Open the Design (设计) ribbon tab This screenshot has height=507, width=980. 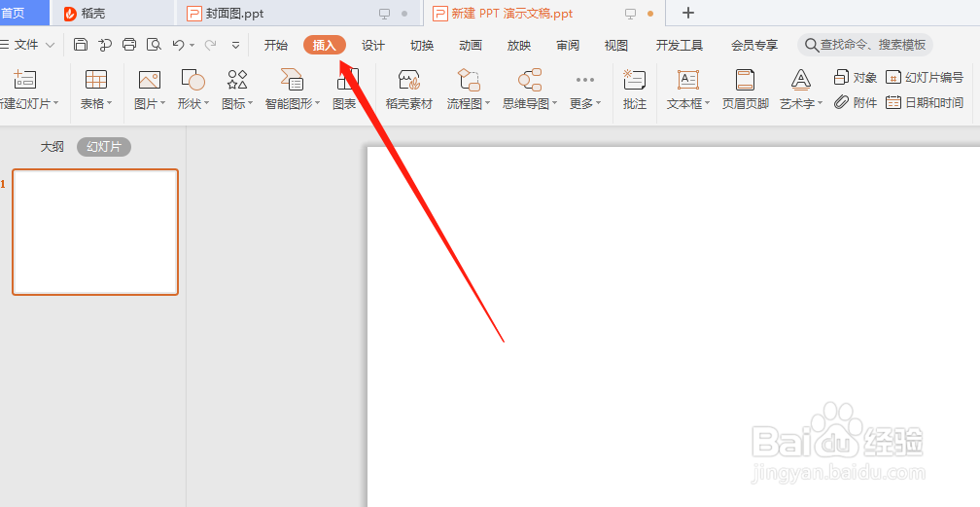point(373,45)
